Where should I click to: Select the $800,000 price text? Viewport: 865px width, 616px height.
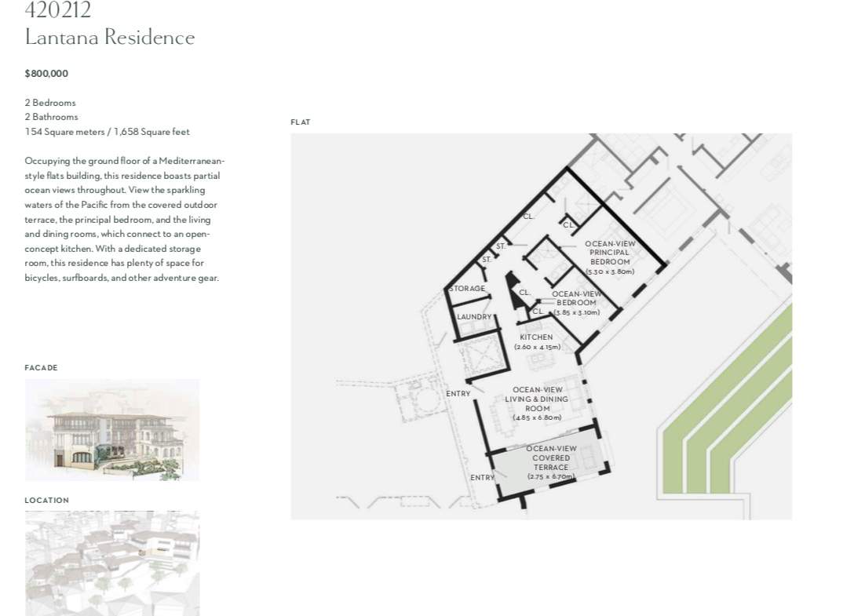point(46,74)
